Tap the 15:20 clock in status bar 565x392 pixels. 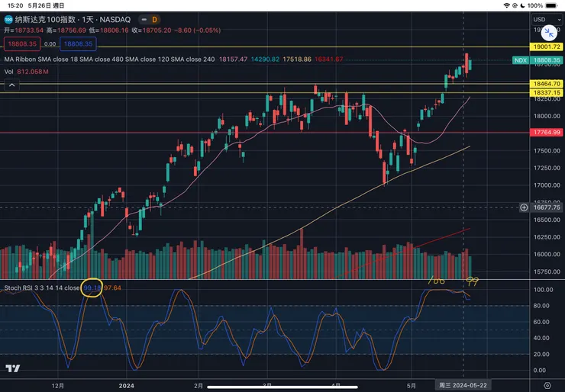point(15,5)
